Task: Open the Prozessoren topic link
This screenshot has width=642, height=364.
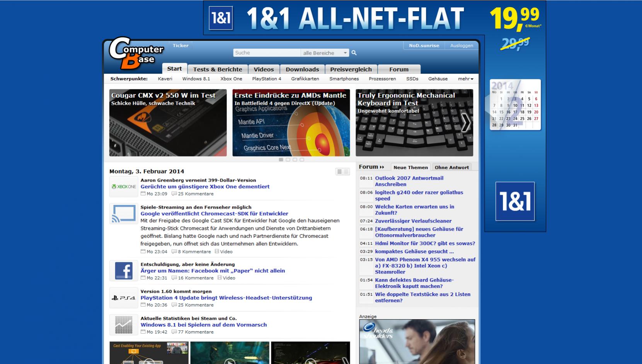Action: 382,79
